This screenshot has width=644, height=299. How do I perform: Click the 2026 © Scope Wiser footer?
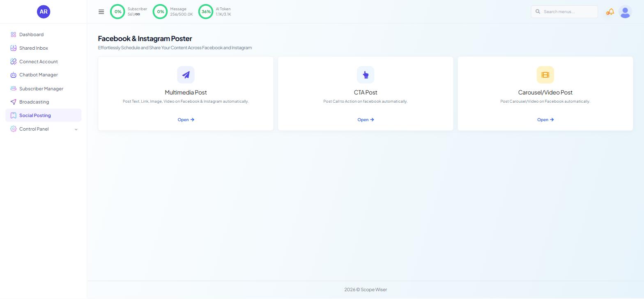click(366, 290)
